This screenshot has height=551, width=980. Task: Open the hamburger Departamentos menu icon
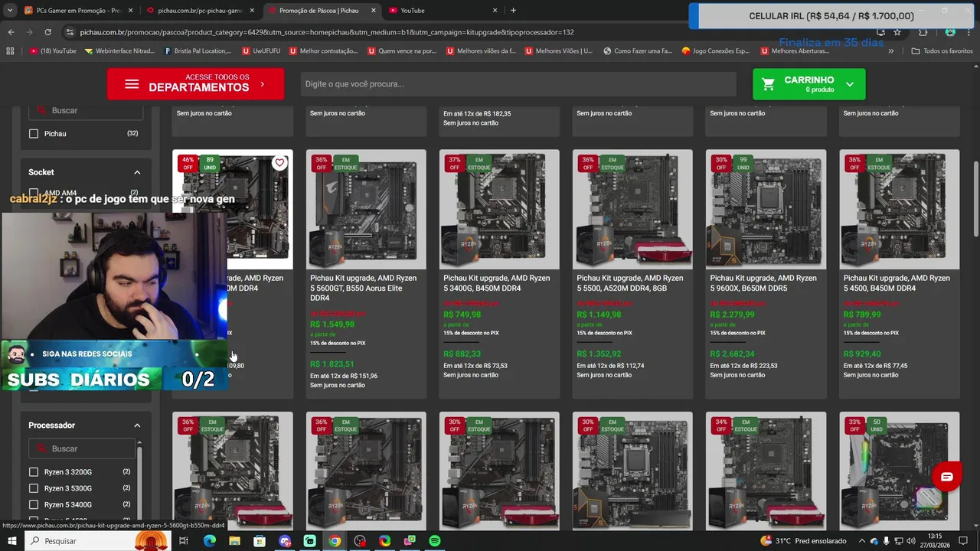tap(132, 84)
